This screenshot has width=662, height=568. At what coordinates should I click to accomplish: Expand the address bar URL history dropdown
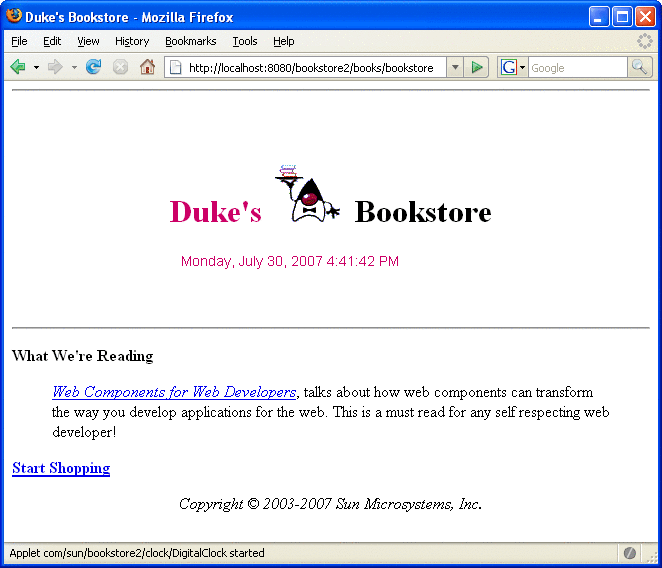[455, 67]
